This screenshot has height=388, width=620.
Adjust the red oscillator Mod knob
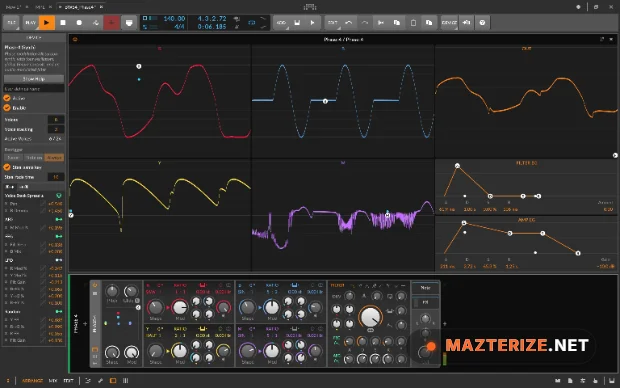(x=180, y=307)
